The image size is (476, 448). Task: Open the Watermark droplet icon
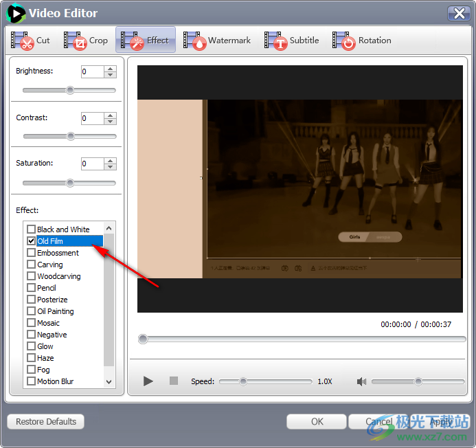pyautogui.click(x=195, y=41)
